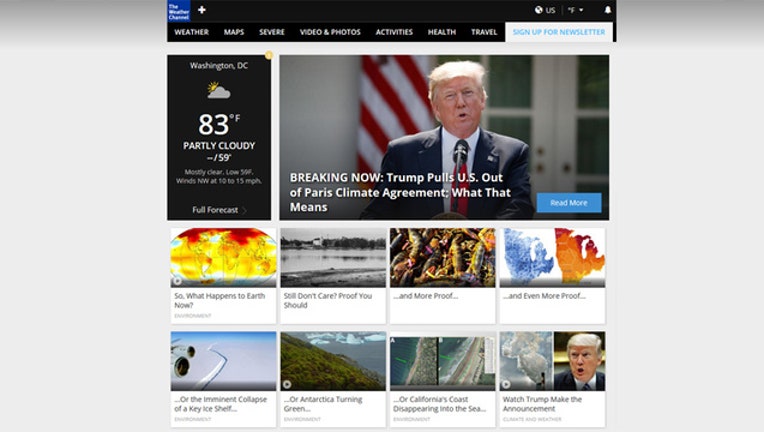Open the Travel menu
Screen dimensions: 764x432
[x=484, y=32]
